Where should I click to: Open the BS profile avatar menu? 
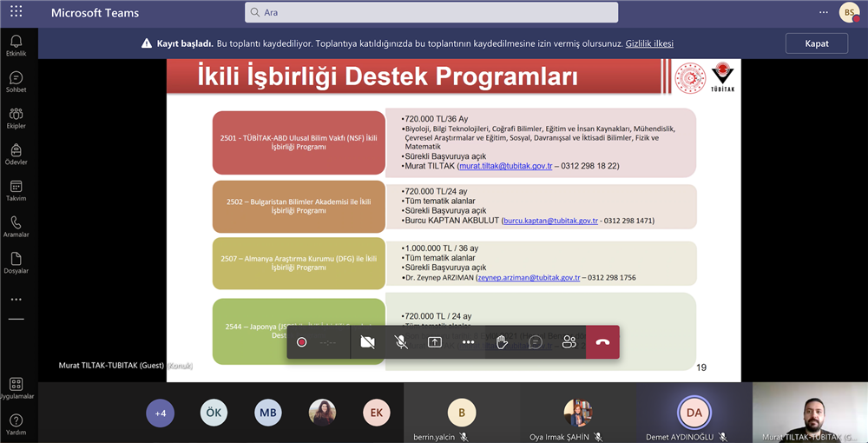click(850, 12)
